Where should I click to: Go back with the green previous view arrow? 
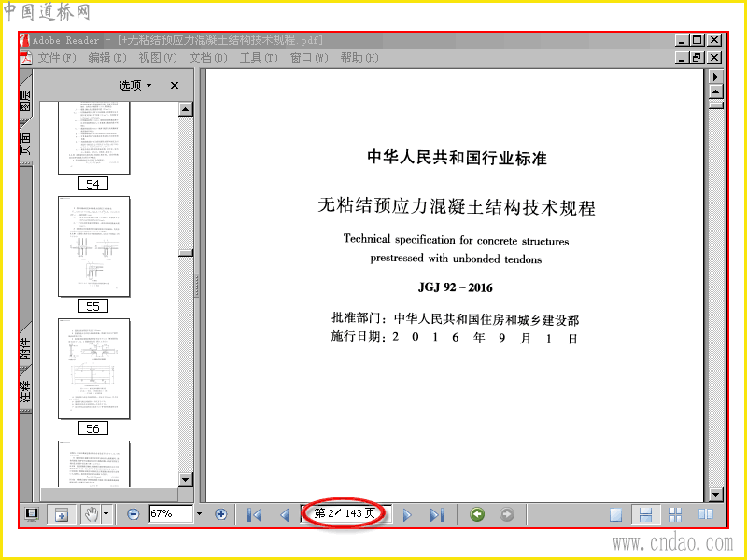pyautogui.click(x=477, y=514)
